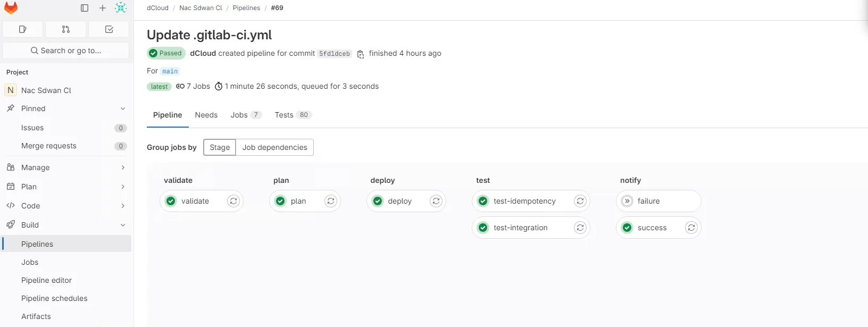Open commit 5fd1dceb link
The width and height of the screenshot is (868, 327).
(335, 54)
